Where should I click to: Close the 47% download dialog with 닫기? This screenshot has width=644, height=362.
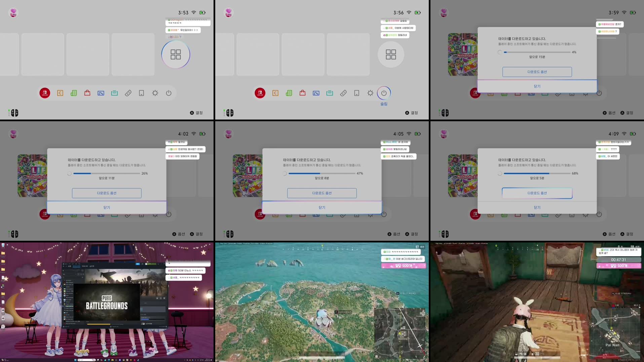click(322, 207)
